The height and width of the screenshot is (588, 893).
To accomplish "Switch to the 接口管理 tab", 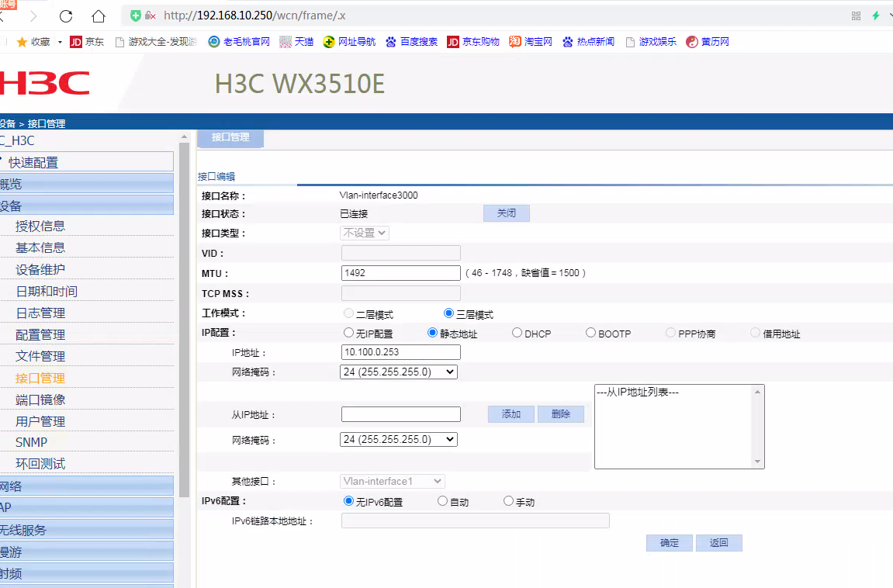I will [230, 138].
